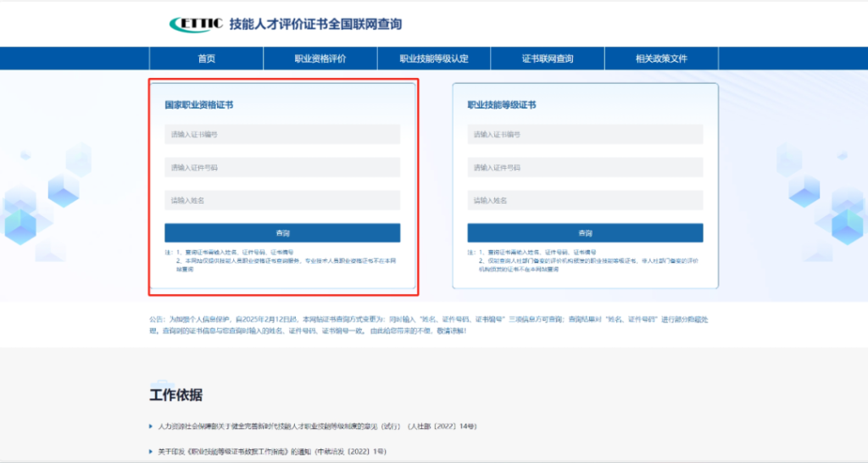868x463 pixels.
Task: Focus certificate number field under 职业技能等级证书
Action: point(585,135)
